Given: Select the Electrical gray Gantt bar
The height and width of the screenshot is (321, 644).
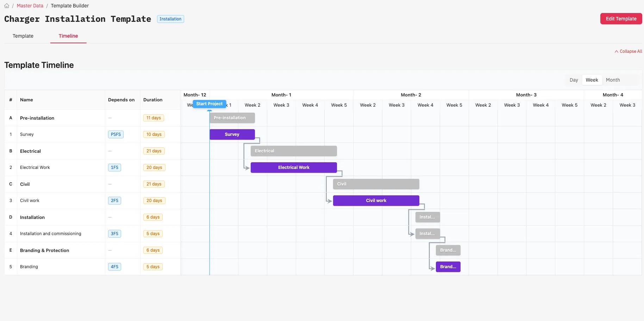Looking at the screenshot, I should [294, 151].
